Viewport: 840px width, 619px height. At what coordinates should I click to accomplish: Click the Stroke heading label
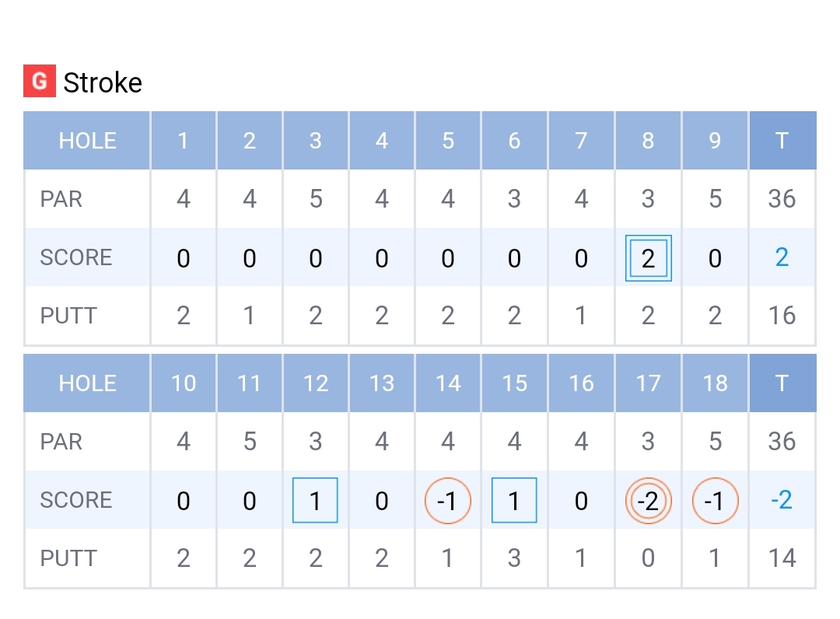(103, 82)
